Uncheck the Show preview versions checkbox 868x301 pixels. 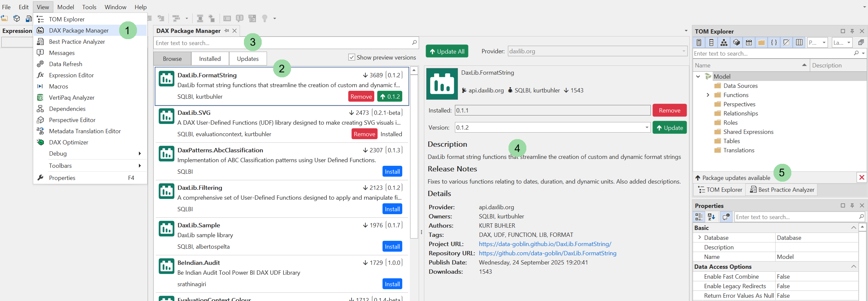tap(352, 57)
